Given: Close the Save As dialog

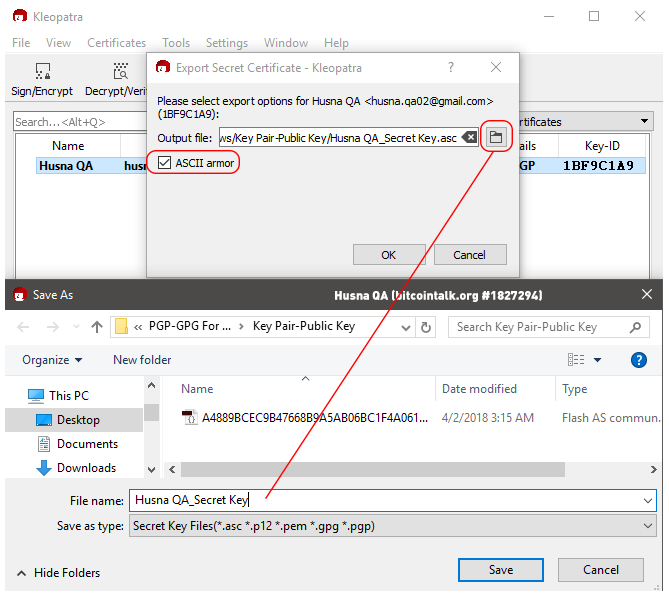Looking at the screenshot, I should point(647,294).
